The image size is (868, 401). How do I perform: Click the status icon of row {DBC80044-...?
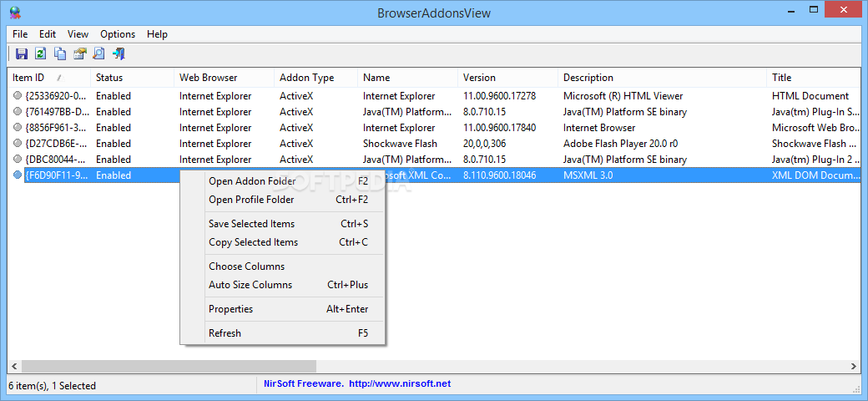point(18,160)
